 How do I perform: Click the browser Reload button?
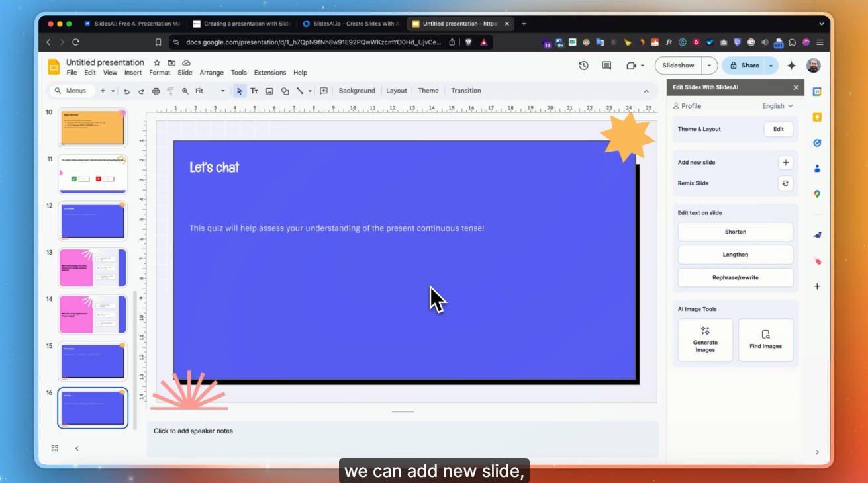75,42
